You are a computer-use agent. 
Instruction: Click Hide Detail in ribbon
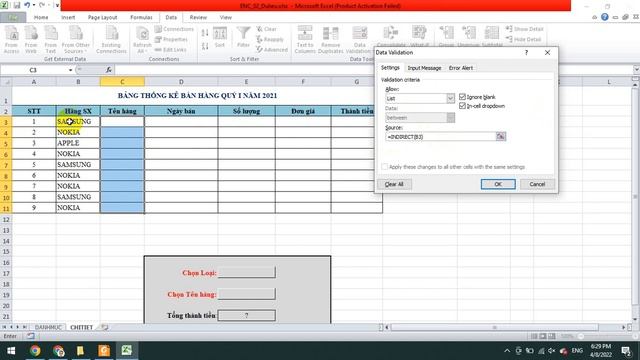pos(523,39)
